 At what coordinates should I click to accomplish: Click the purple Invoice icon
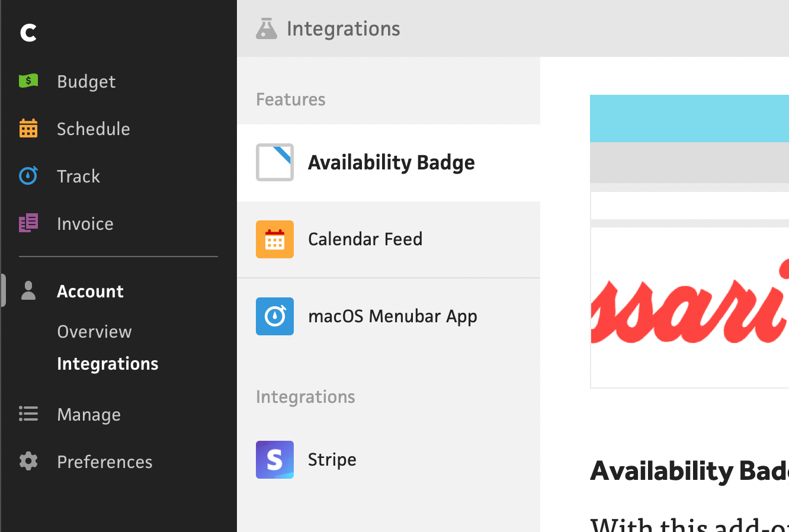pyautogui.click(x=28, y=223)
